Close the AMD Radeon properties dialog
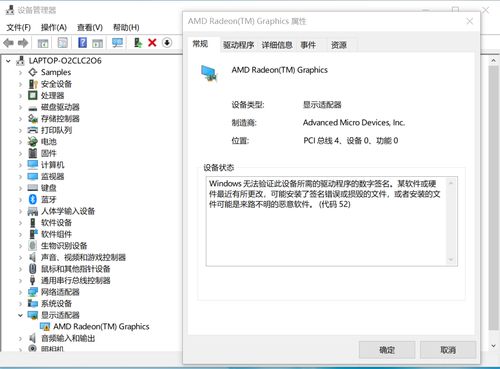Screen dimensions: 500x369 click(x=469, y=21)
